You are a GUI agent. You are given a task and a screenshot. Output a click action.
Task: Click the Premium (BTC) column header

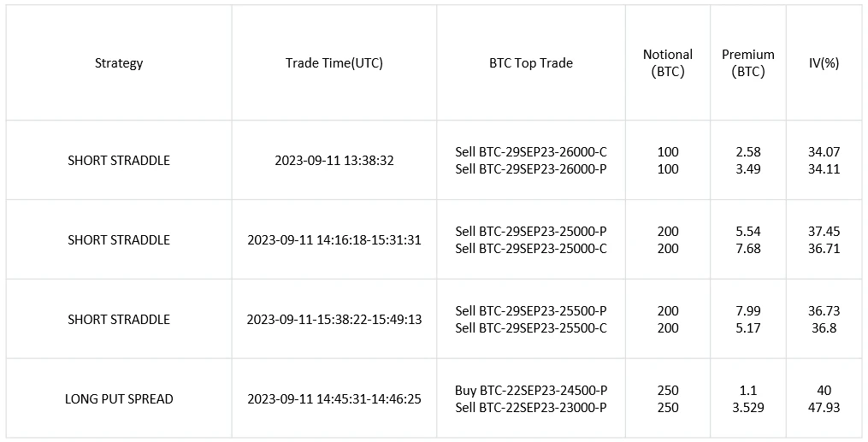pyautogui.click(x=747, y=63)
